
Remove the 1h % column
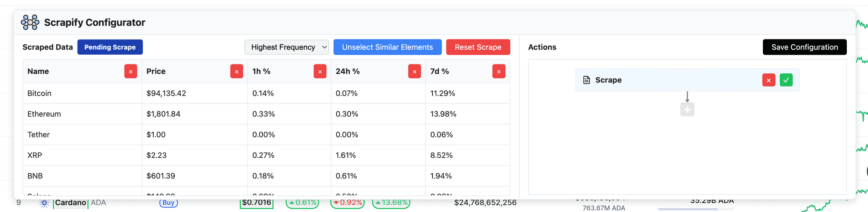(320, 72)
